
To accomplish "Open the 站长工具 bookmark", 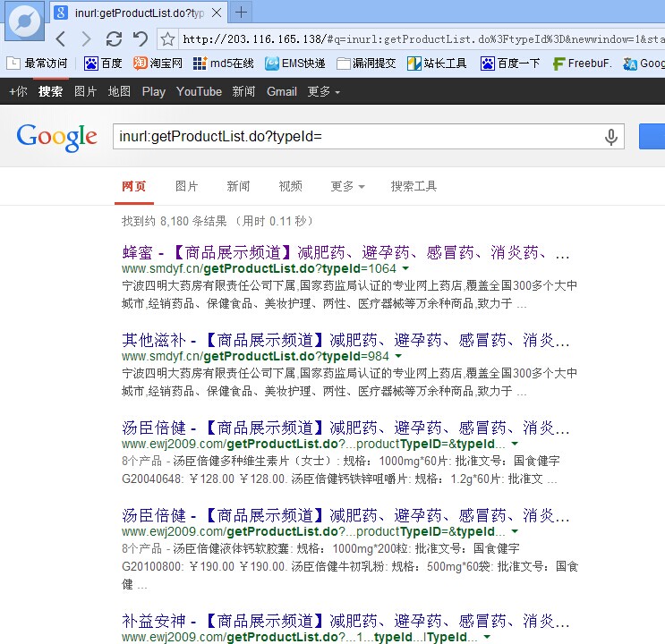I will tap(437, 64).
